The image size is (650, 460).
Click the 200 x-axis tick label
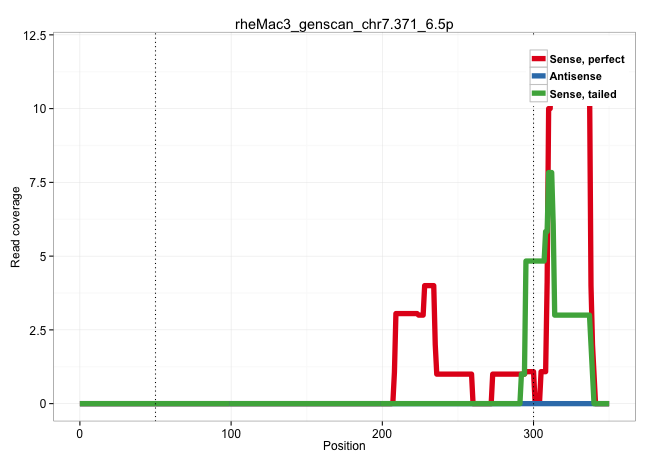[x=382, y=431]
